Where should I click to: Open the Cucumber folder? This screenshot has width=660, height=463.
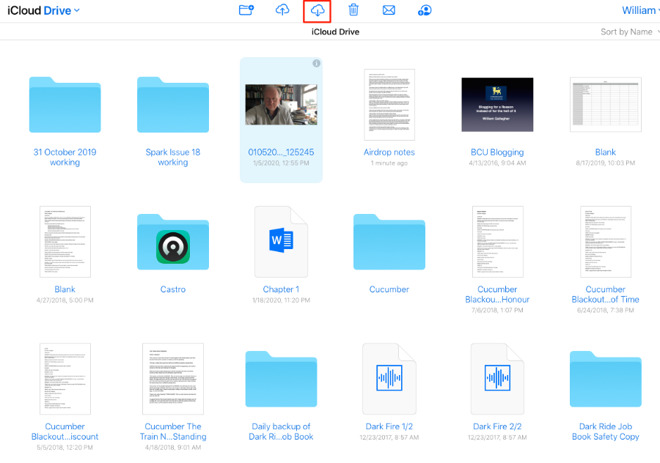(x=389, y=242)
